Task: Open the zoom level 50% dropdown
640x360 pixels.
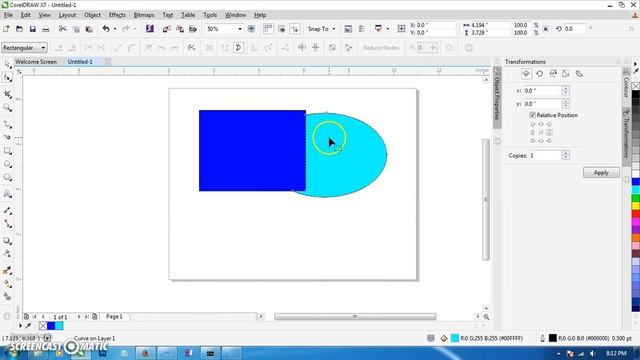Action: (x=240, y=29)
